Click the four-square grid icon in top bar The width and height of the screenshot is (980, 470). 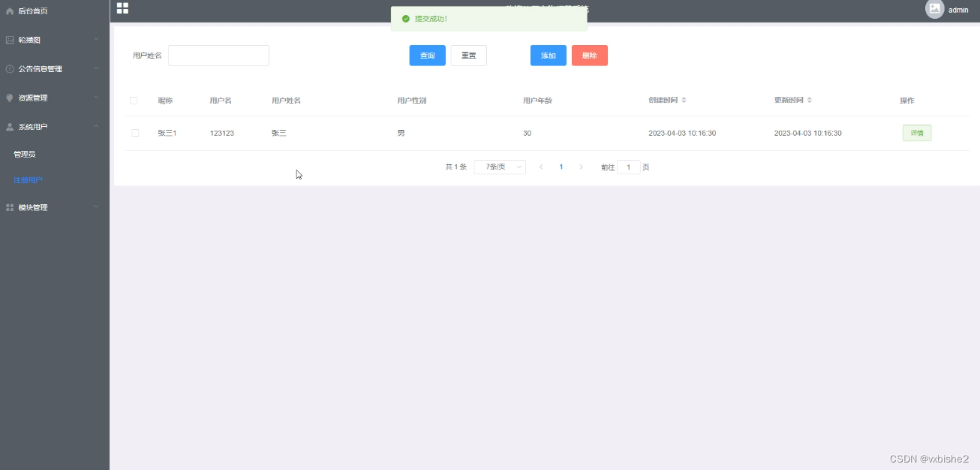click(122, 8)
